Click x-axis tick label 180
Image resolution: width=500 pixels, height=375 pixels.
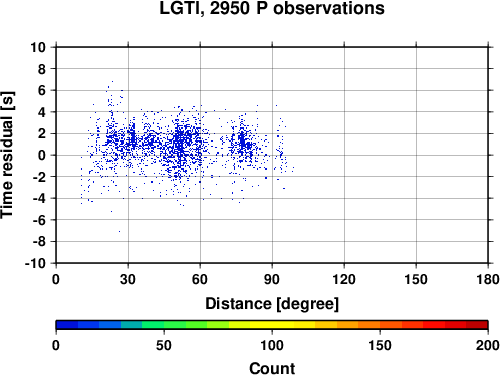click(x=488, y=279)
